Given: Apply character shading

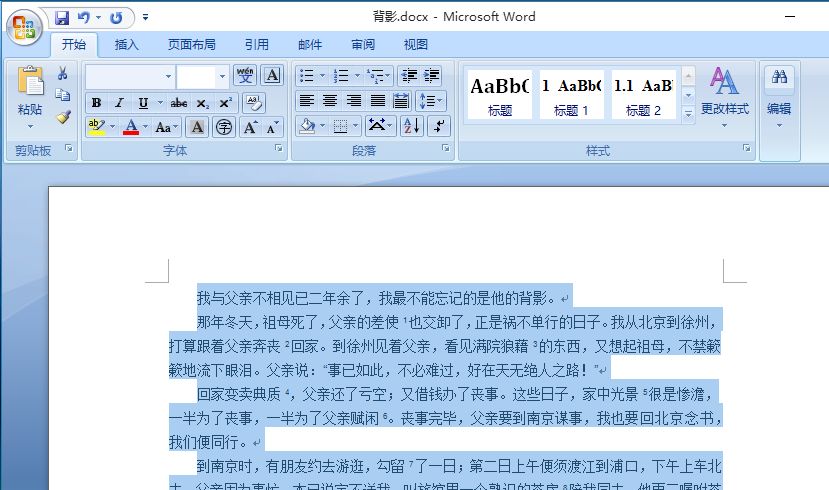Looking at the screenshot, I should (197, 127).
